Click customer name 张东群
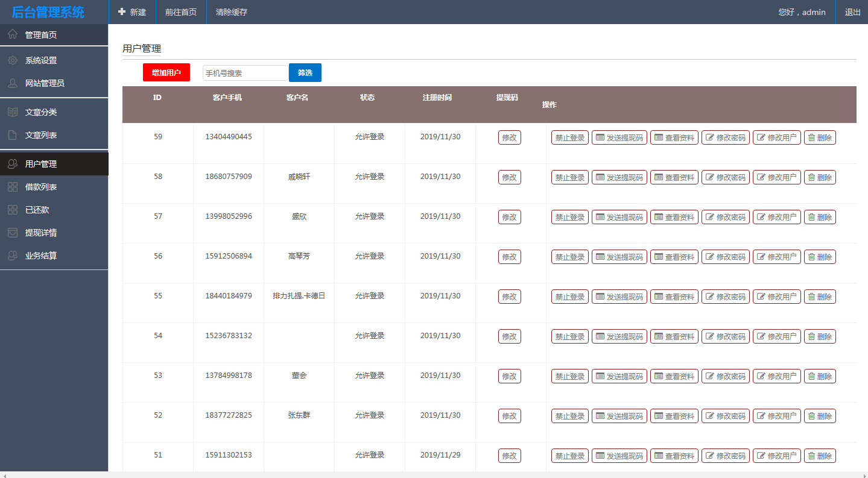The width and height of the screenshot is (868, 478). pos(299,415)
